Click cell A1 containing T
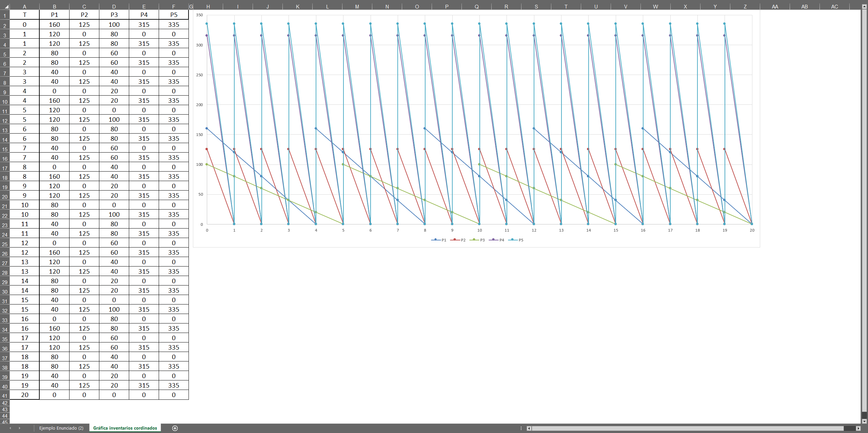 tap(24, 15)
